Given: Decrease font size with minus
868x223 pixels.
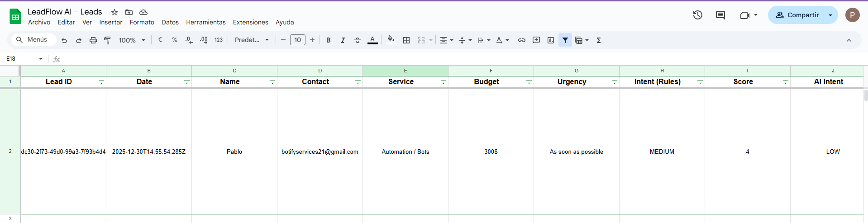Looking at the screenshot, I should click(x=283, y=40).
